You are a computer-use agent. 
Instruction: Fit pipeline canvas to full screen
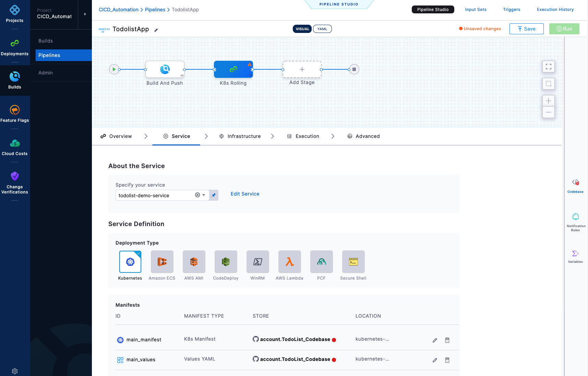click(549, 67)
